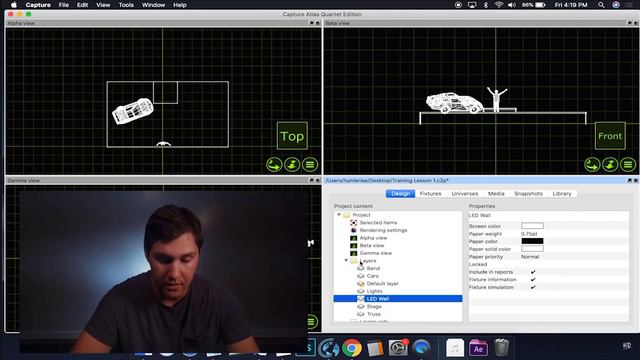This screenshot has width=640, height=360.
Task: Toggle the Fixture information checkmark
Action: tap(533, 280)
